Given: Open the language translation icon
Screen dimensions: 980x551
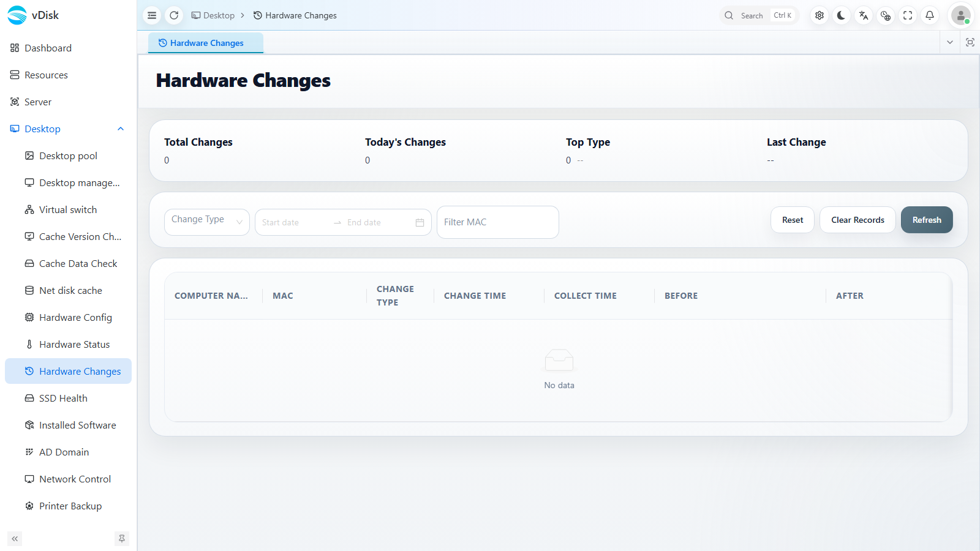Looking at the screenshot, I should tap(864, 15).
